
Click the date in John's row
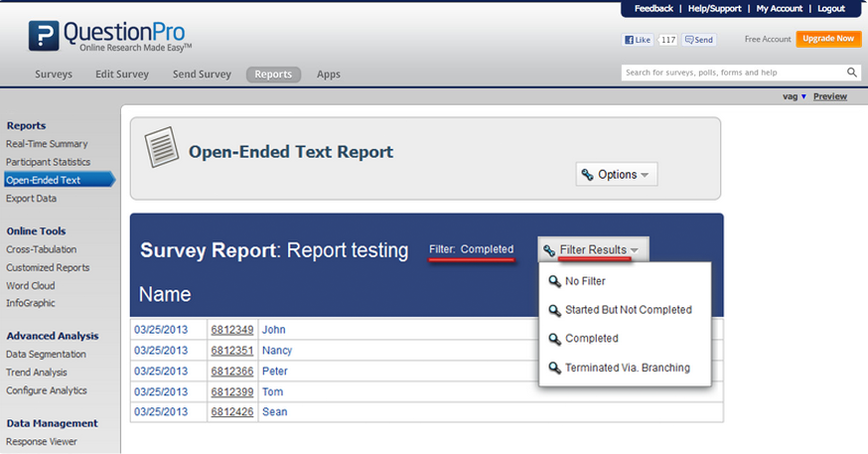tap(161, 330)
